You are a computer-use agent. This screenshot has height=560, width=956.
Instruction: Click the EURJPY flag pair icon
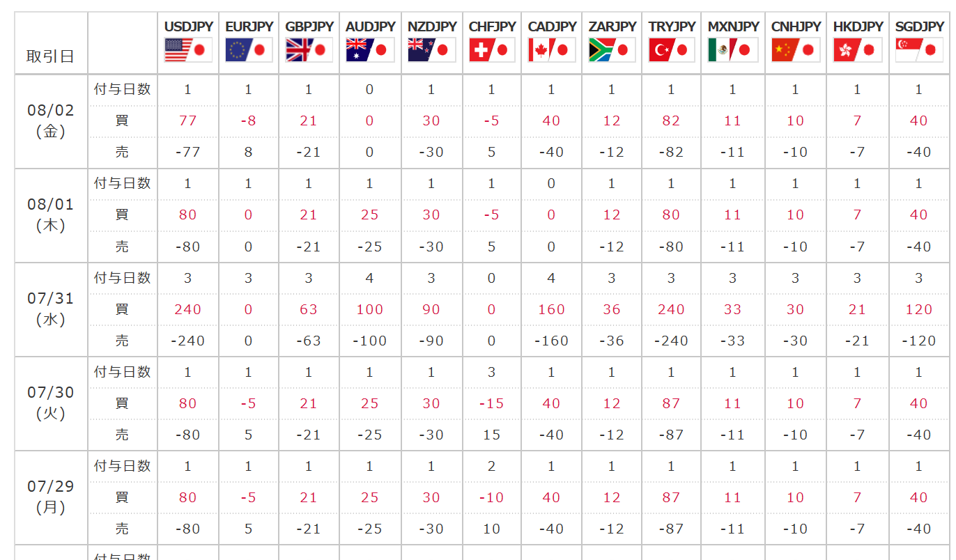click(x=249, y=50)
